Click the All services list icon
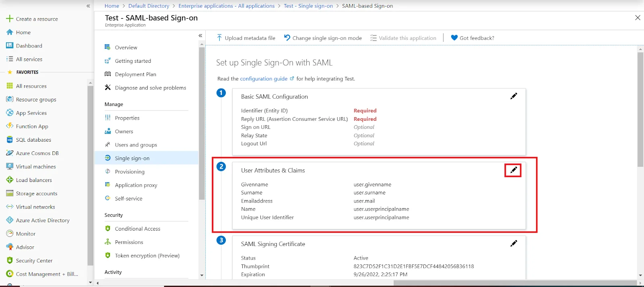This screenshot has height=287, width=644. (x=10, y=59)
